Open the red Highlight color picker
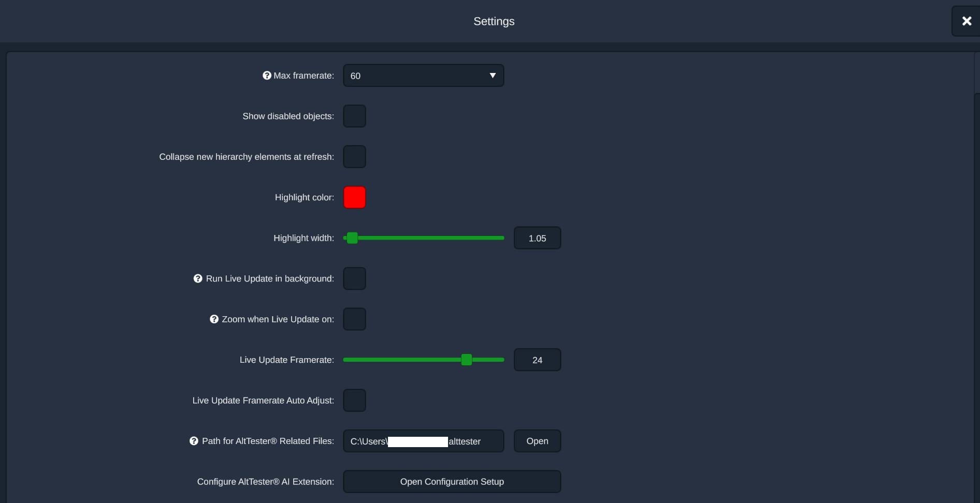Viewport: 980px width, 503px height. 354,197
